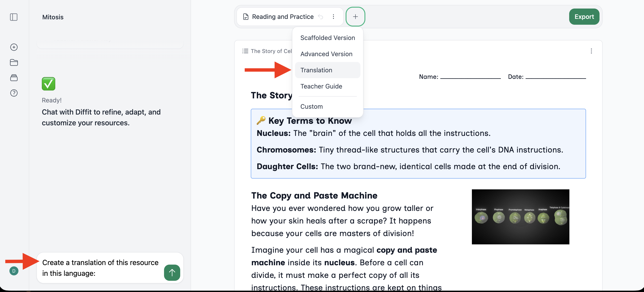The height and width of the screenshot is (292, 644).
Task: Click the green Export button
Action: [584, 17]
